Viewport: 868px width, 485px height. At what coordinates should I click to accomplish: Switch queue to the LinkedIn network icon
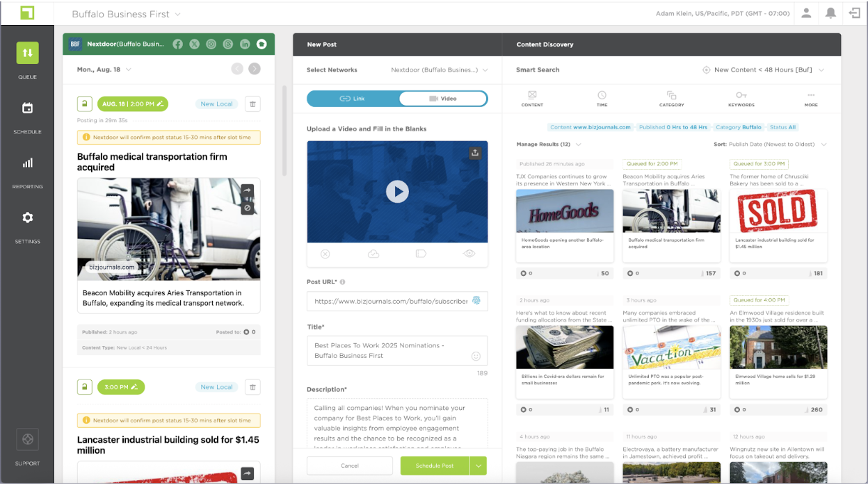(x=245, y=44)
